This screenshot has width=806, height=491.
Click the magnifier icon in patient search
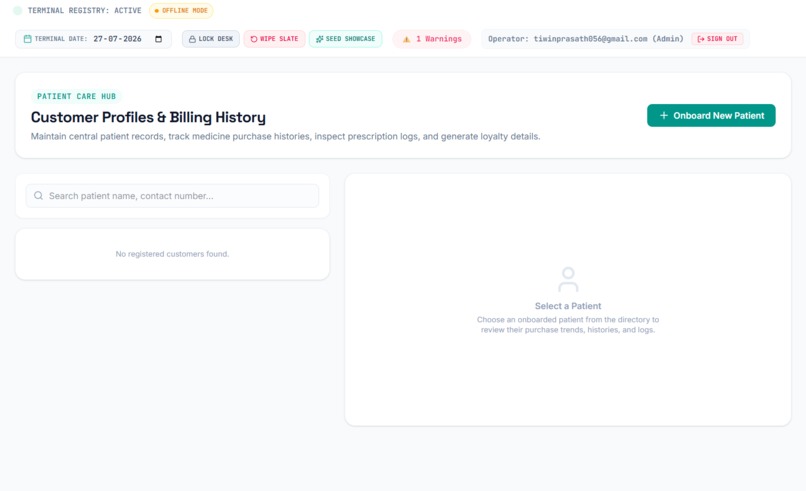coord(38,196)
